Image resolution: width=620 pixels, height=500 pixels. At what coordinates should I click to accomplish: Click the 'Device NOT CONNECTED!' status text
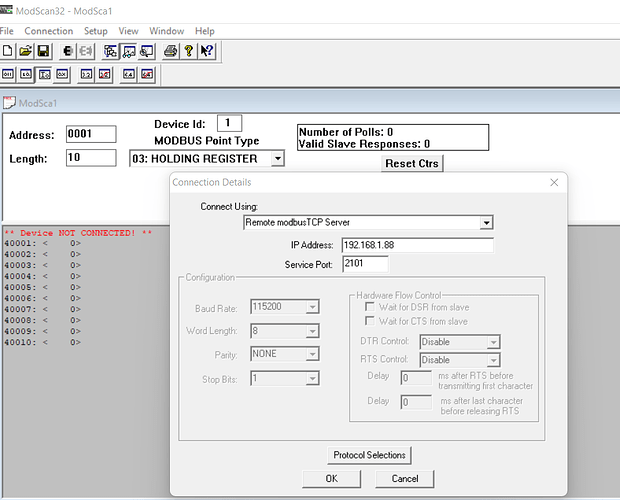(x=78, y=233)
